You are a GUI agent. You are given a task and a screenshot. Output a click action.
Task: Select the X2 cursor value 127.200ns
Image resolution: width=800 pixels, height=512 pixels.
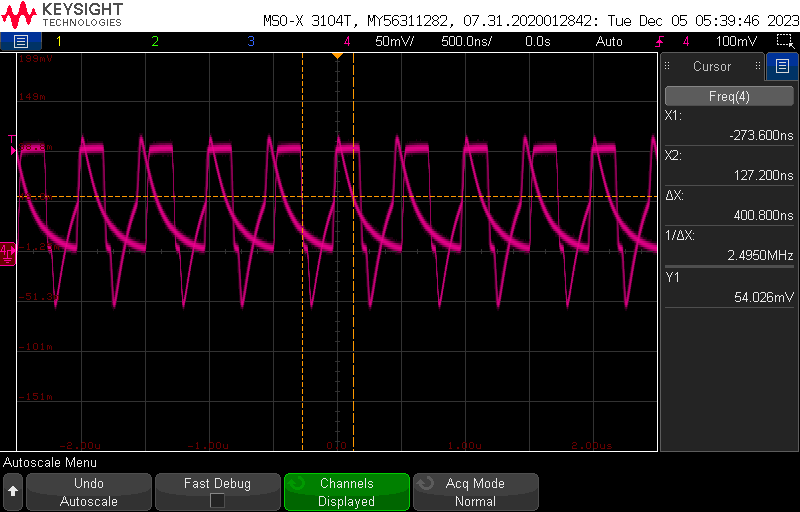pyautogui.click(x=755, y=175)
